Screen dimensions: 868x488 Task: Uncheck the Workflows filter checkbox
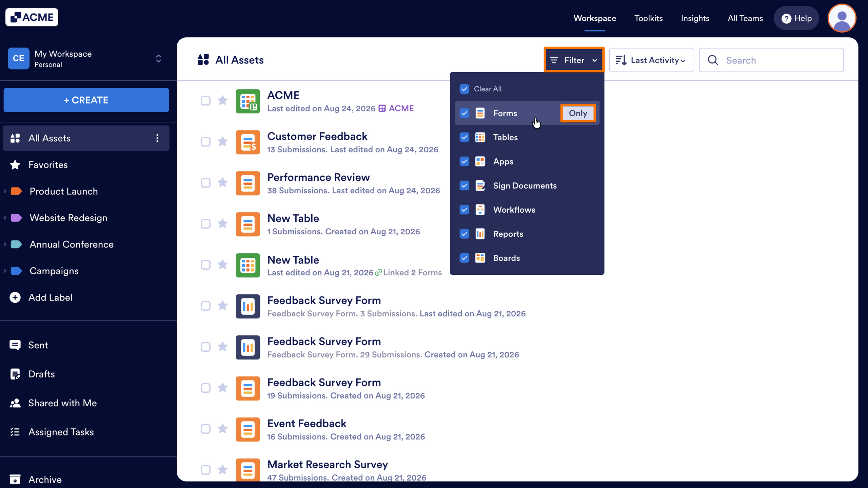pyautogui.click(x=465, y=210)
